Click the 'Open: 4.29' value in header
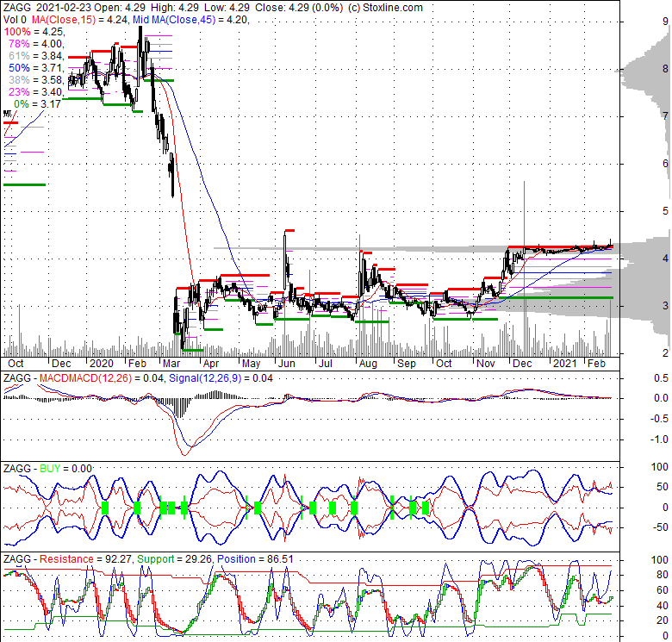The width and height of the screenshot is (672, 642). 120,8
